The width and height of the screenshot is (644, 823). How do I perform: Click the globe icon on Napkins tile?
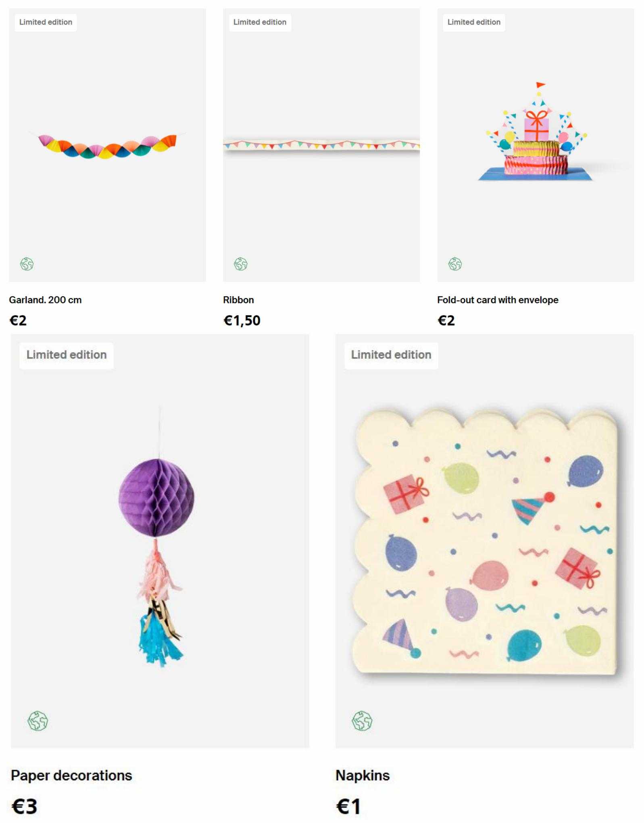click(x=362, y=721)
